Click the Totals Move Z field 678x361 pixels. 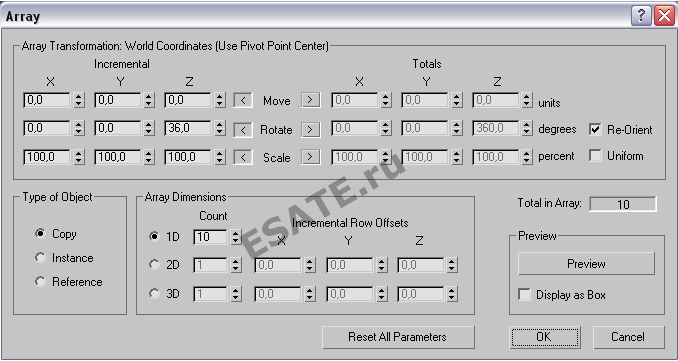pos(496,100)
